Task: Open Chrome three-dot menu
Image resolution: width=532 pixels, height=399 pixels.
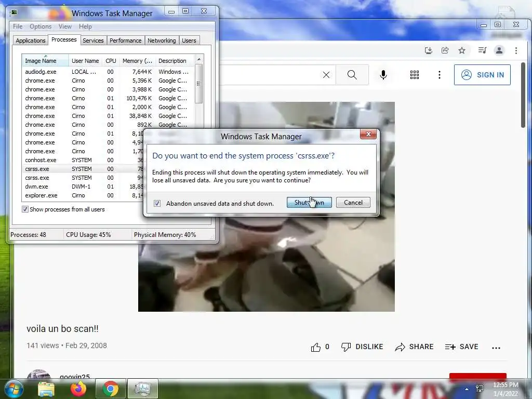Action: tap(516, 50)
